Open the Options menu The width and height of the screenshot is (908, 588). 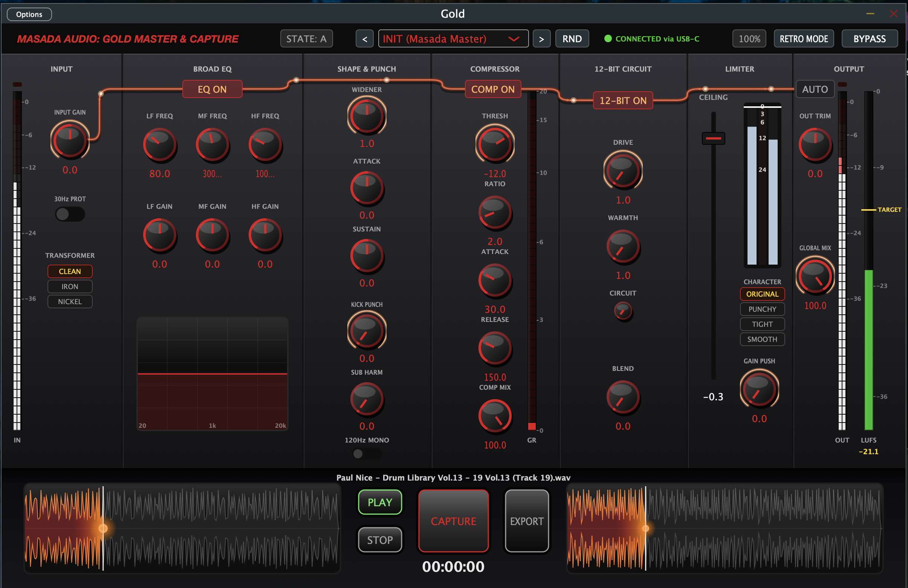coord(29,14)
